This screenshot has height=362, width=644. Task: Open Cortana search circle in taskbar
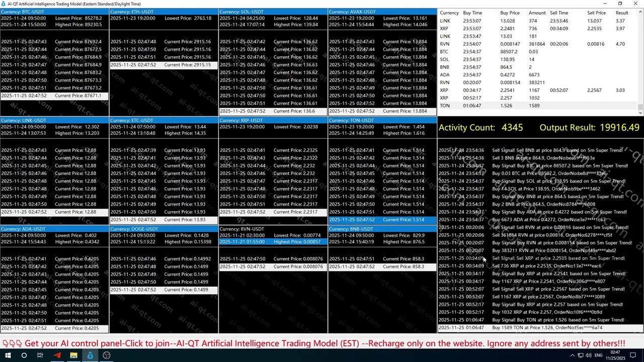pyautogui.click(x=24, y=355)
